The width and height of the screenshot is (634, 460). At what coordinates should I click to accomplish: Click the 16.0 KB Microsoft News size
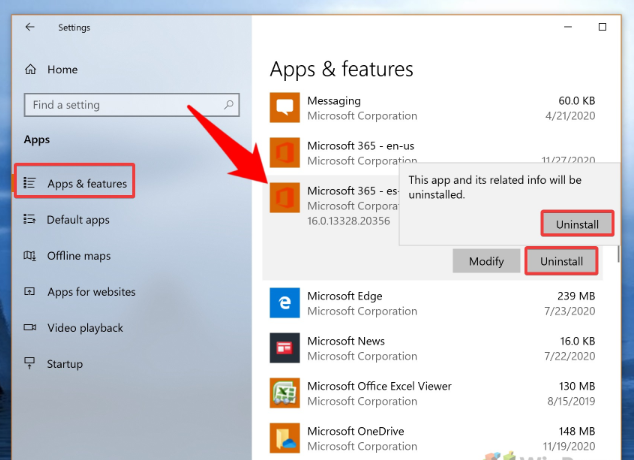pyautogui.click(x=577, y=341)
